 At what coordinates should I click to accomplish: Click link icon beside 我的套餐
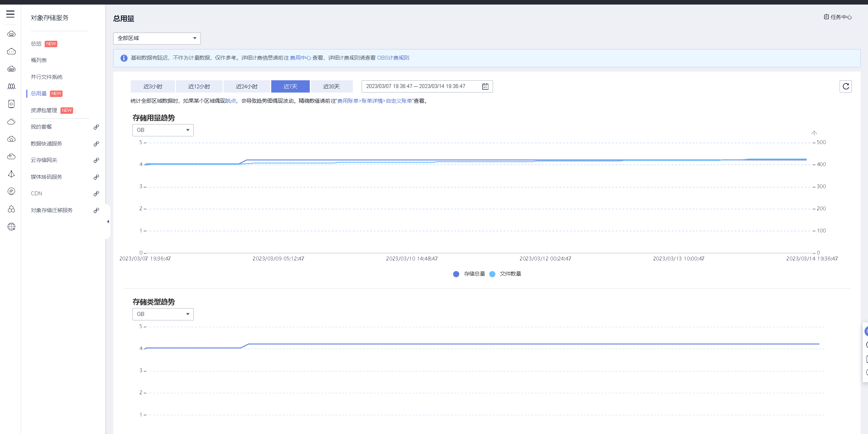(x=96, y=127)
